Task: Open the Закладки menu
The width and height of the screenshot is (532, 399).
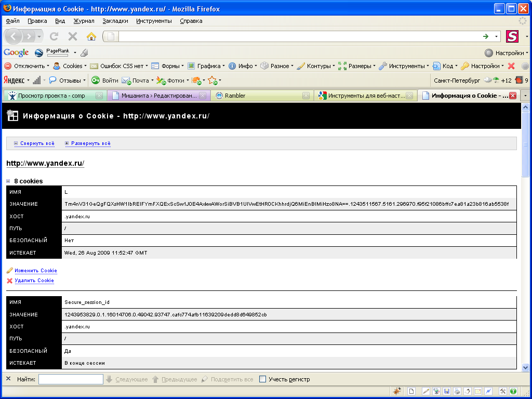Action: 115,21
